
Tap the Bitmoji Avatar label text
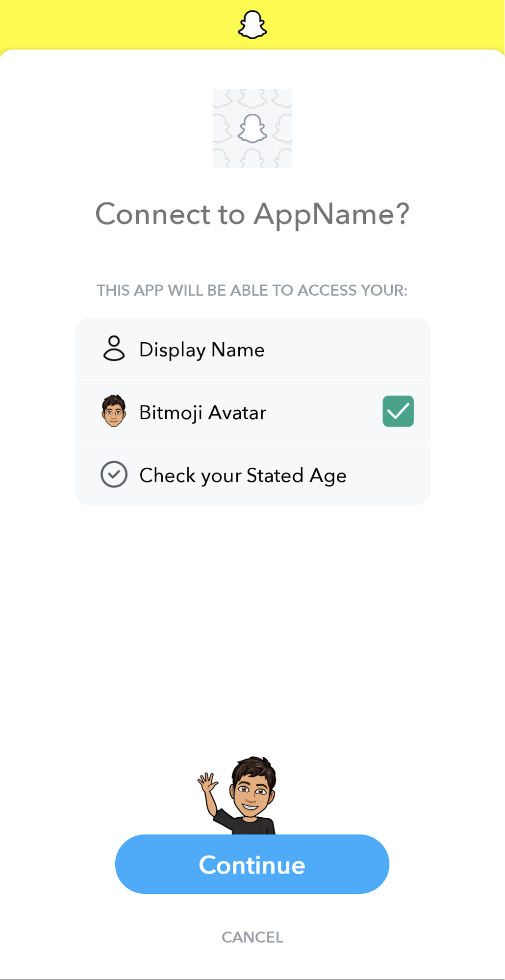202,412
